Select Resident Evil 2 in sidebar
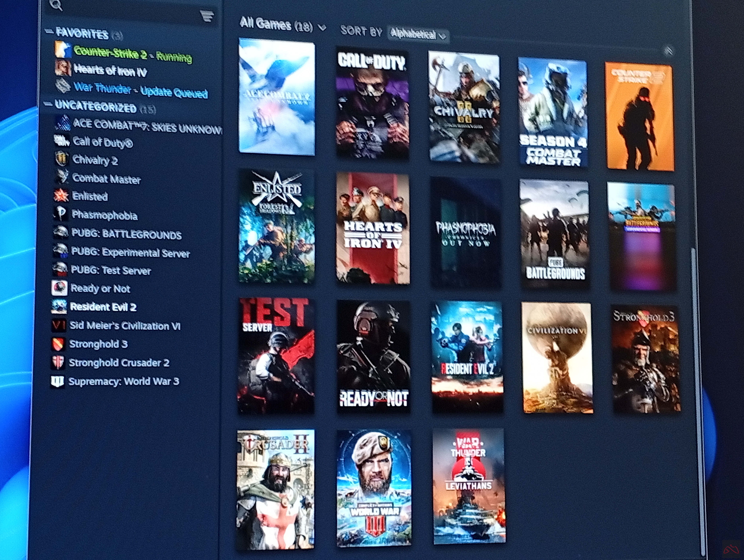The image size is (744, 560). click(103, 307)
